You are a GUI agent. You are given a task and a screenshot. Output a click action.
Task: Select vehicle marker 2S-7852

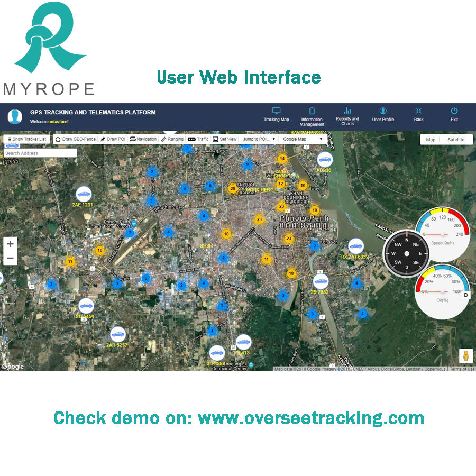pyautogui.click(x=321, y=281)
